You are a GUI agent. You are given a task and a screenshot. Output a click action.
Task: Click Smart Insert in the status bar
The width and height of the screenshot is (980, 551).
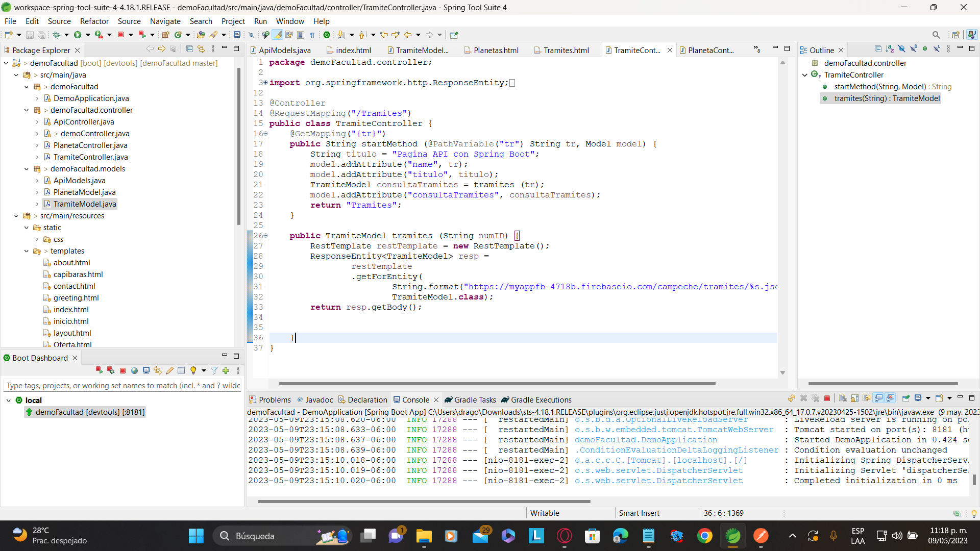click(x=639, y=513)
